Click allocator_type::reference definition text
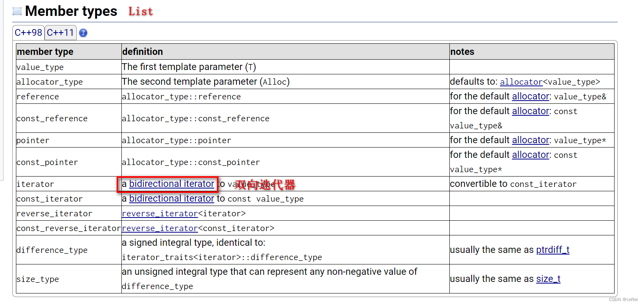The height and width of the screenshot is (305, 644). click(x=181, y=97)
